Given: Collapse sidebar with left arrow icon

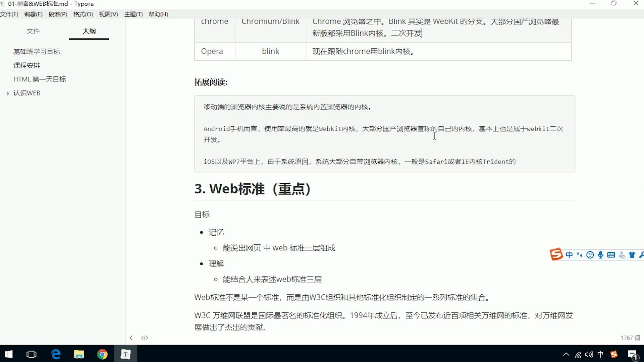Looking at the screenshot, I should click(131, 338).
